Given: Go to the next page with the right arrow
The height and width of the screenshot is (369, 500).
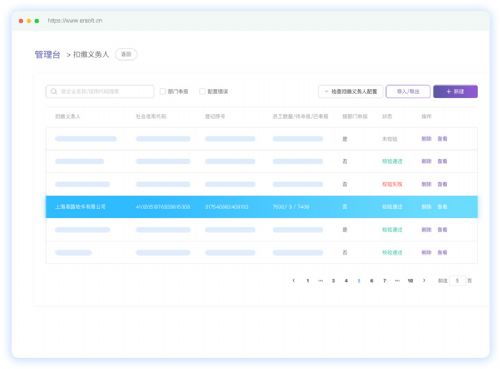Looking at the screenshot, I should (x=424, y=281).
